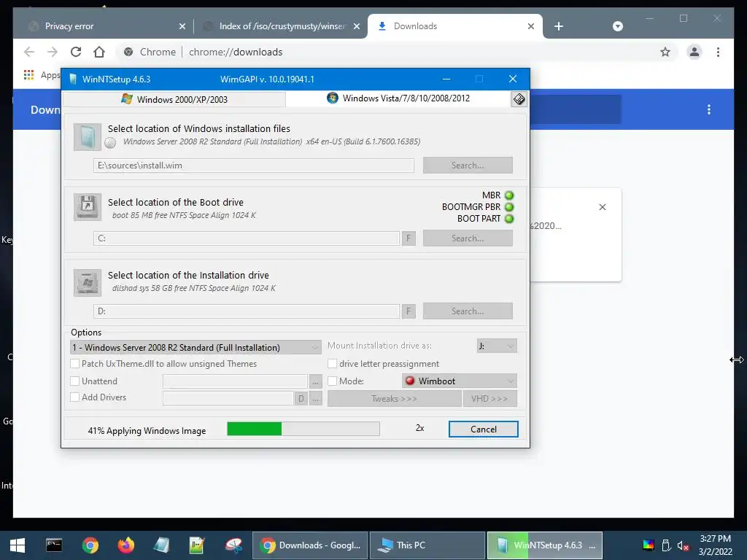Enable the Unattend checkbox
The image size is (747, 560).
(x=75, y=381)
